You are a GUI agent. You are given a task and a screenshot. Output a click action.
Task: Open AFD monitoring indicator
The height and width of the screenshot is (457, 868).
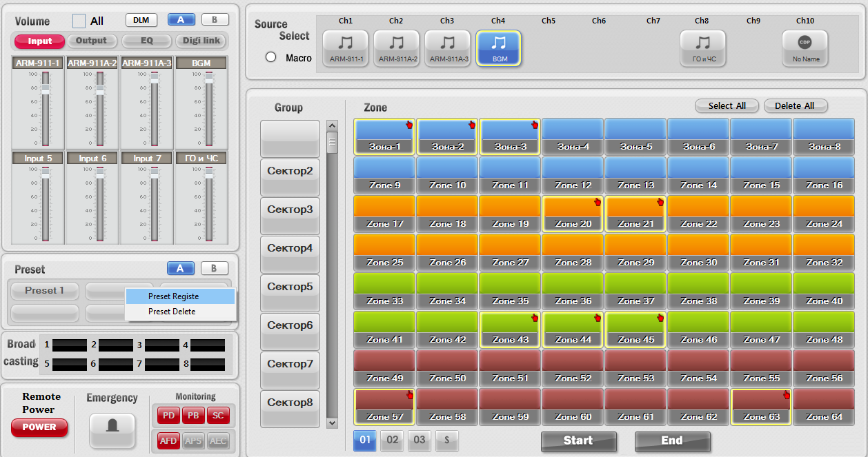[168, 440]
